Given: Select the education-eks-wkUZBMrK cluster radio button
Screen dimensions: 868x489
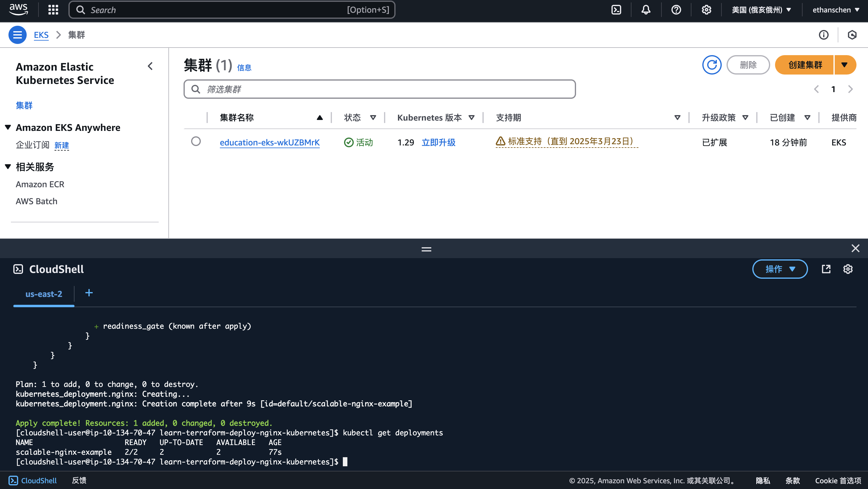Looking at the screenshot, I should tap(196, 141).
